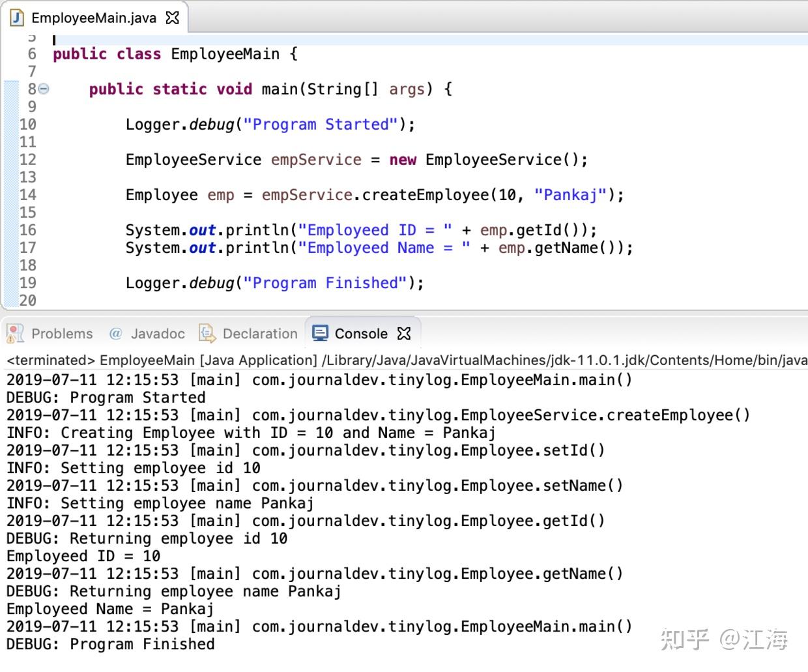808x672 pixels.
Task: Click line number 19 in the editor gutter
Action: (x=28, y=283)
